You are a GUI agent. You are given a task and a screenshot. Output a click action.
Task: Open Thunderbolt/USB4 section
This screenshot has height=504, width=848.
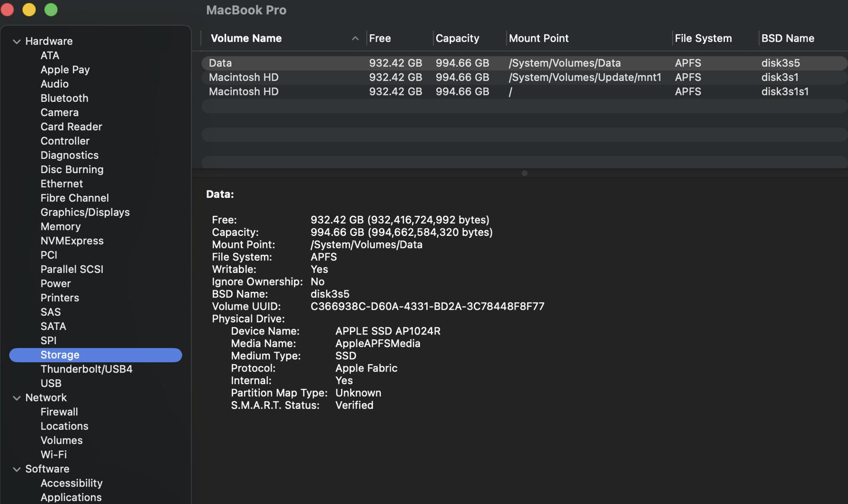(x=87, y=369)
